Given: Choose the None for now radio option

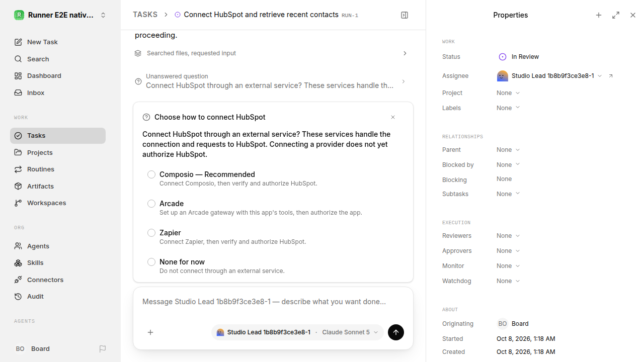Looking at the screenshot, I should (151, 262).
